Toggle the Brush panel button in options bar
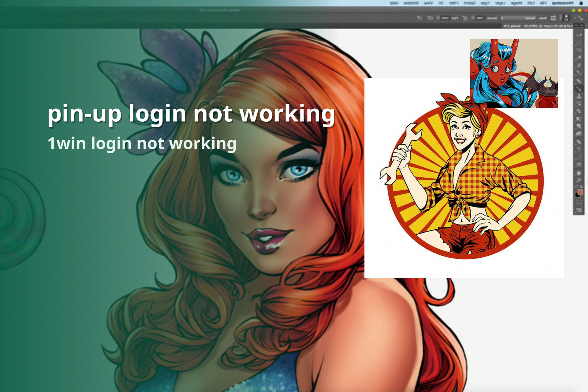 point(553,18)
